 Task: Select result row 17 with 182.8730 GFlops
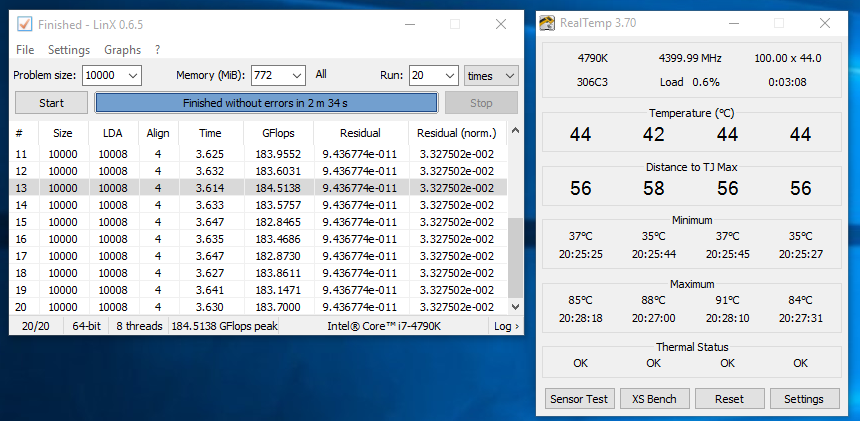(258, 256)
